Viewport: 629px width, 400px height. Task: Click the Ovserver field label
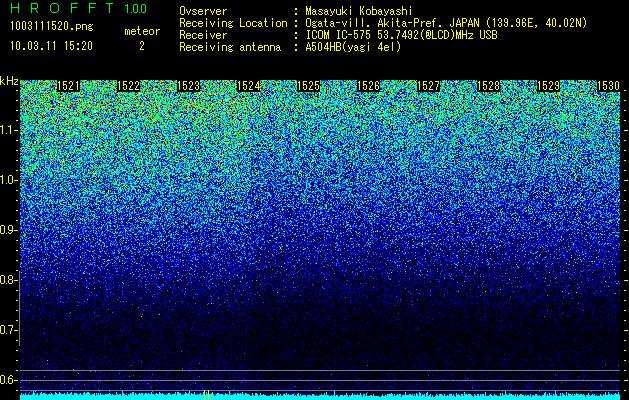[x=203, y=11]
